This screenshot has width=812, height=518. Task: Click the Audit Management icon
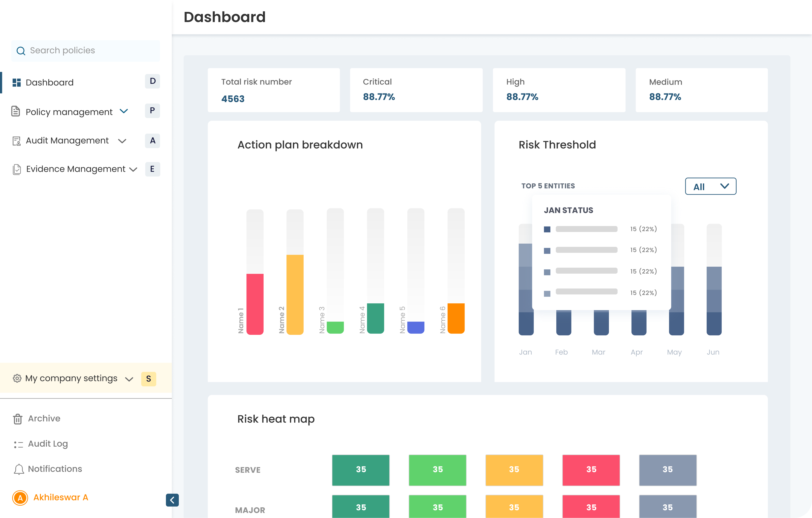click(x=17, y=141)
